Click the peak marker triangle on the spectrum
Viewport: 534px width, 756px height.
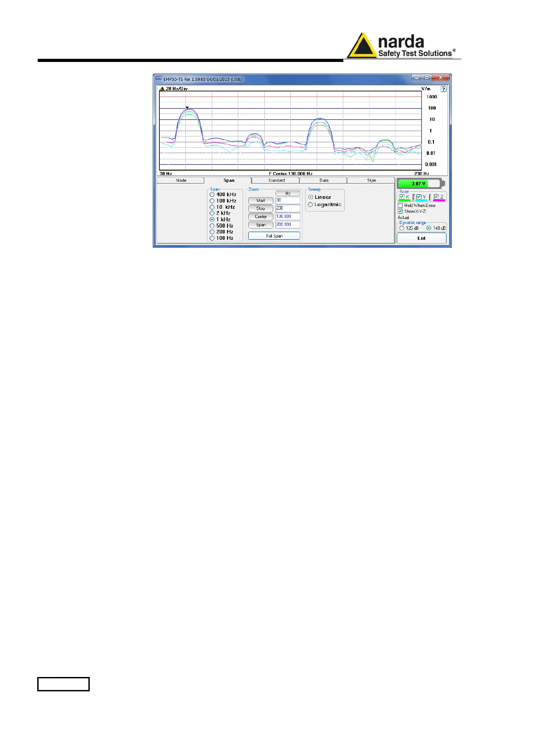[187, 108]
